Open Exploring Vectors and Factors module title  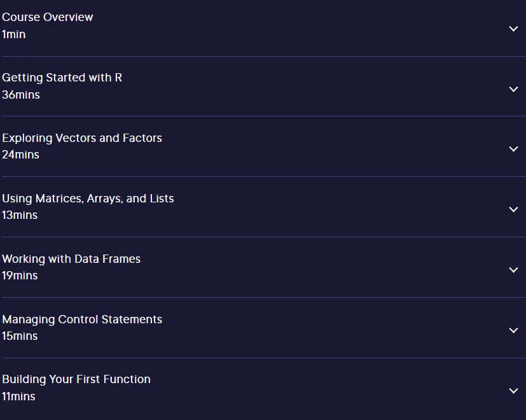click(x=82, y=138)
